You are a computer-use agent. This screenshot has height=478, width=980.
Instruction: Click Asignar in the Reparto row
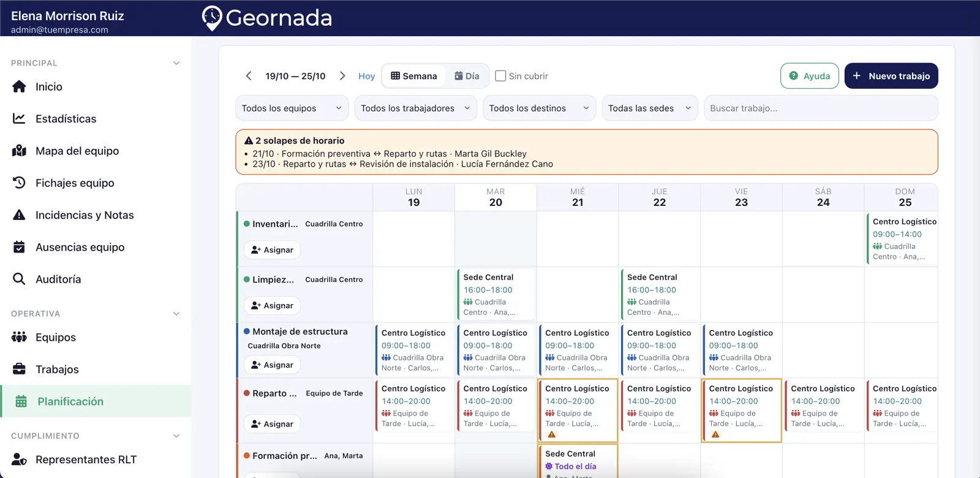[272, 424]
